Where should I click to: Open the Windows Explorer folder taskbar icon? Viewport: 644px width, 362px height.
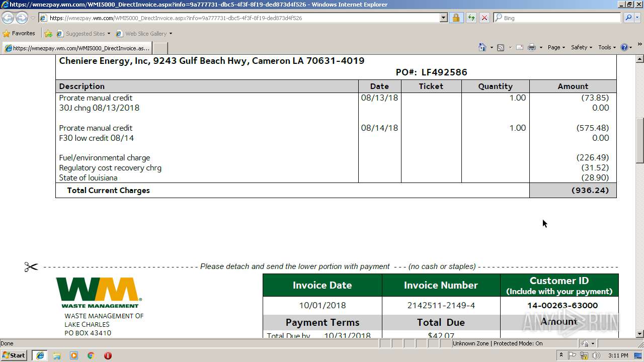pos(57,355)
